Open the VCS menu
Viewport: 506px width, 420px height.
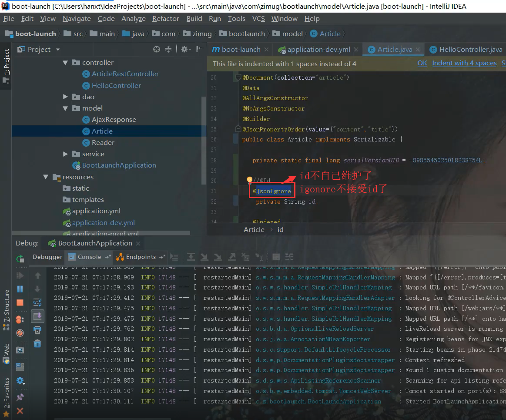(x=258, y=19)
